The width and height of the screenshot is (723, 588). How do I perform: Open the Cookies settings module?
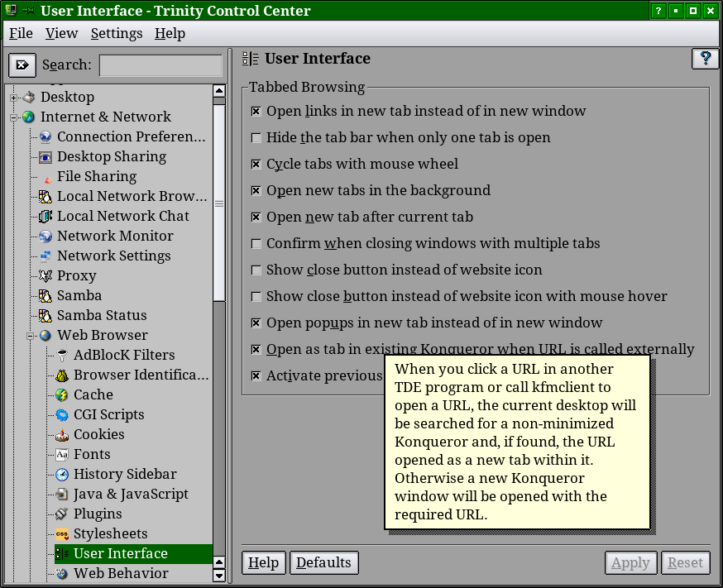pyautogui.click(x=98, y=434)
